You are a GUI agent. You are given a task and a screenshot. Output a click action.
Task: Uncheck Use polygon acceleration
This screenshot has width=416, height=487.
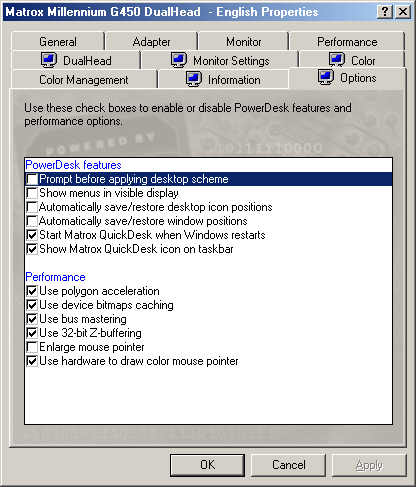pyautogui.click(x=32, y=291)
